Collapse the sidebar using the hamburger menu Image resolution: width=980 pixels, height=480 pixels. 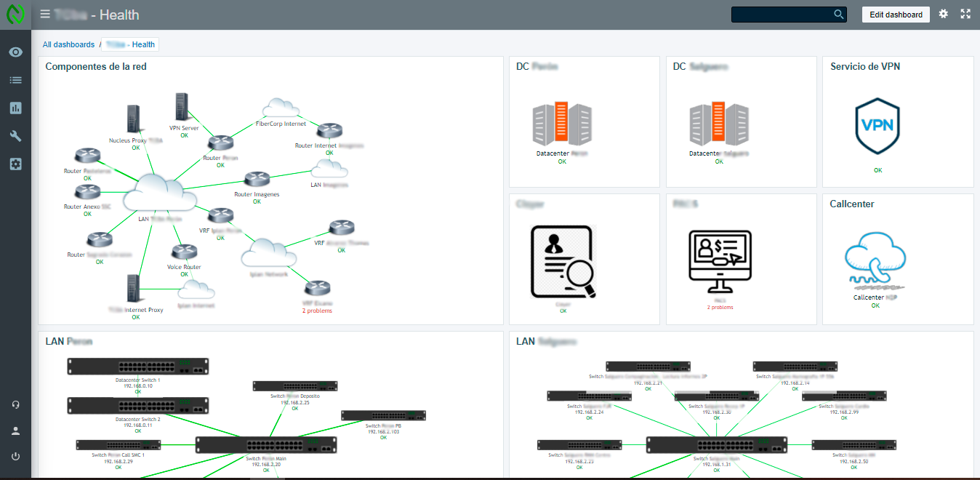point(44,14)
